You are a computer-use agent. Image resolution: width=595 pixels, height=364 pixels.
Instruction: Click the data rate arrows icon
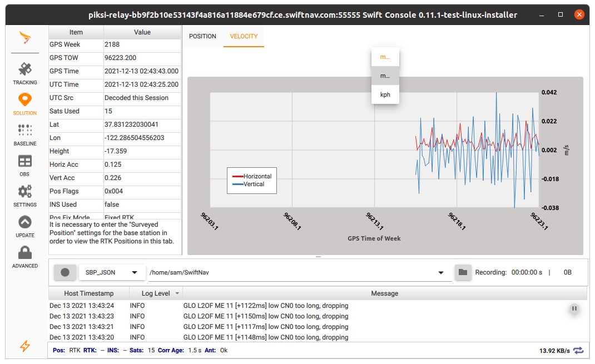(579, 350)
